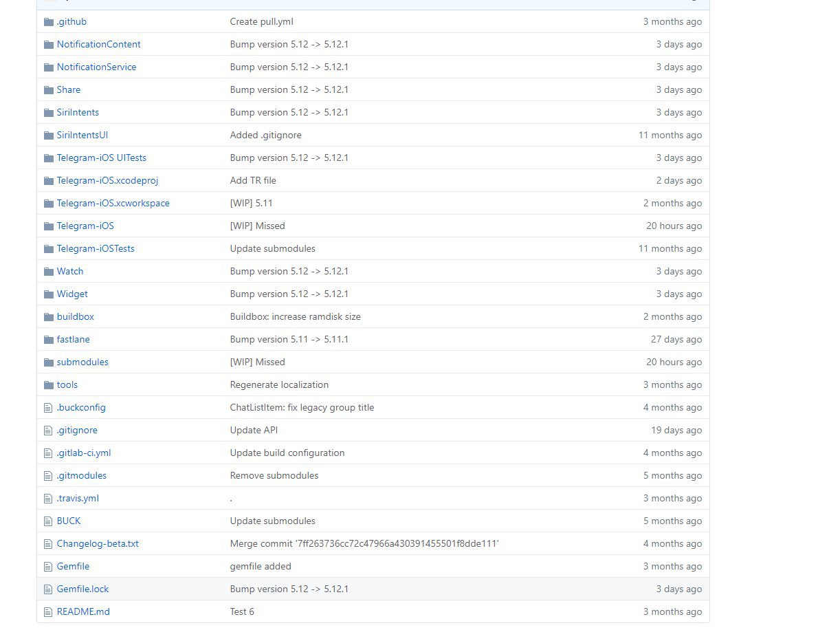
Task: Open the NotificationContent folder
Action: (x=98, y=45)
